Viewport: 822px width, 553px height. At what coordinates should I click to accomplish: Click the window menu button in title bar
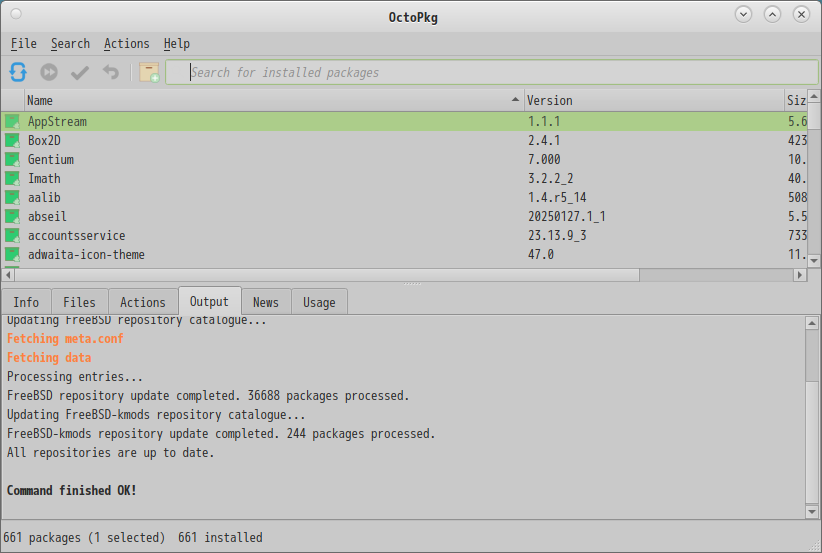[x=16, y=14]
